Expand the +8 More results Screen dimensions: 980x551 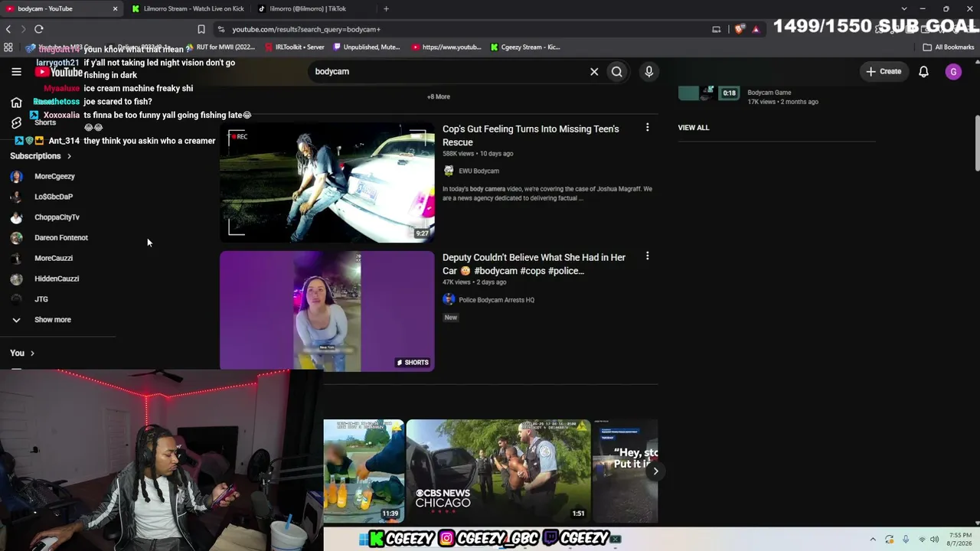(x=439, y=97)
